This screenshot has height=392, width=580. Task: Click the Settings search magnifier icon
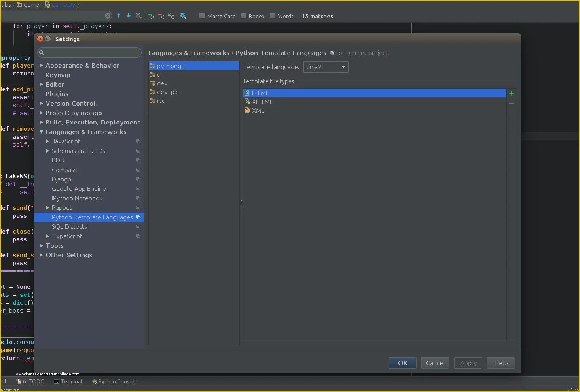[42, 53]
